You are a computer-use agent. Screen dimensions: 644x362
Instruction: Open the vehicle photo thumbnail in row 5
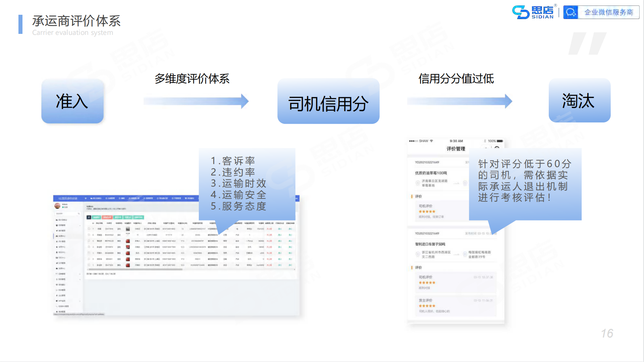click(128, 241)
